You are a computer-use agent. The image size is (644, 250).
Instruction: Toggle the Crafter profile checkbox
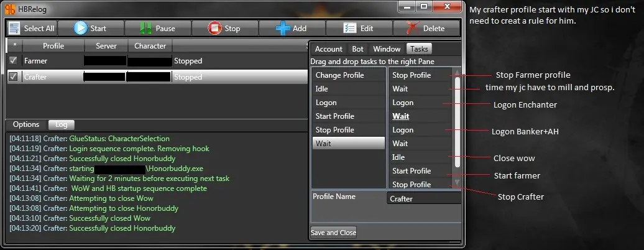pos(13,77)
